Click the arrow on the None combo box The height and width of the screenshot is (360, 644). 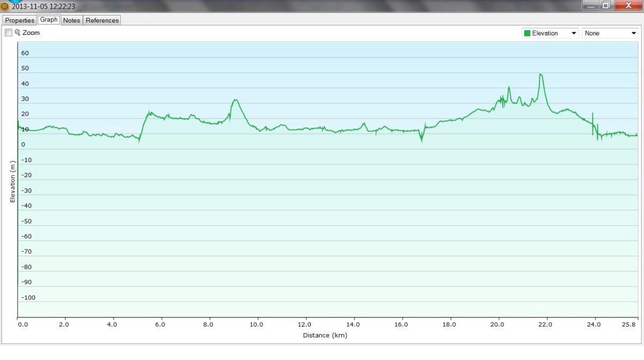(634, 33)
